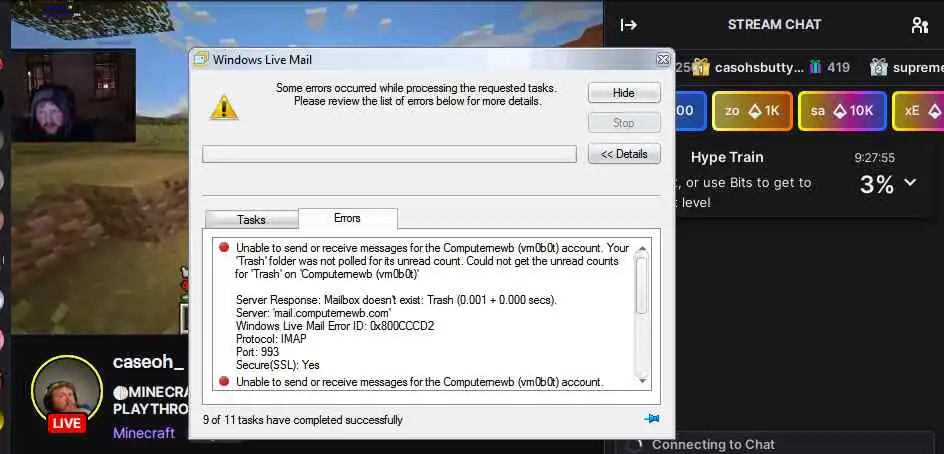
Task: Click the pin icon at dialog bottom right
Action: [651, 418]
